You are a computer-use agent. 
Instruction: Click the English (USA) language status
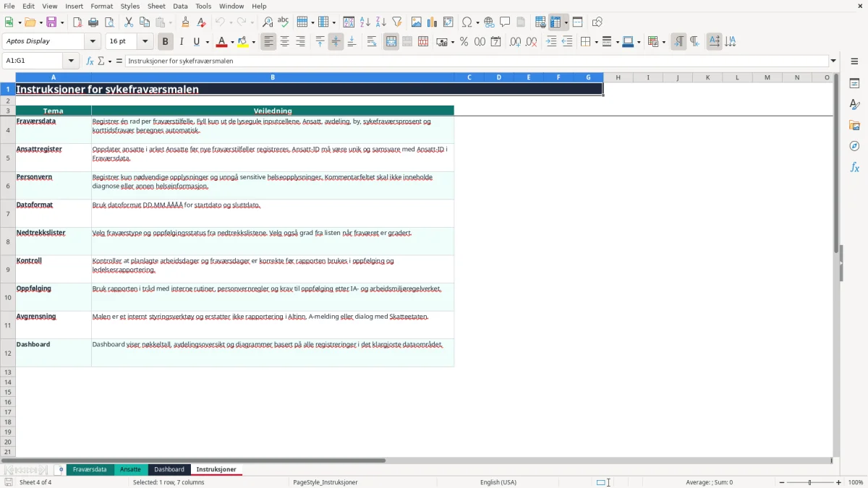[x=498, y=482]
